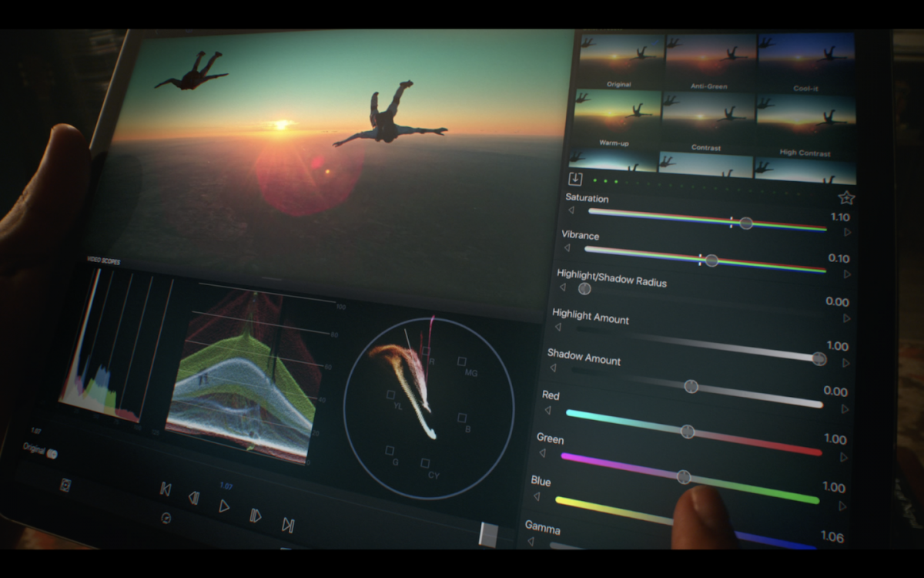
Task: Click the Highlight Amount slider handle
Action: 819,358
